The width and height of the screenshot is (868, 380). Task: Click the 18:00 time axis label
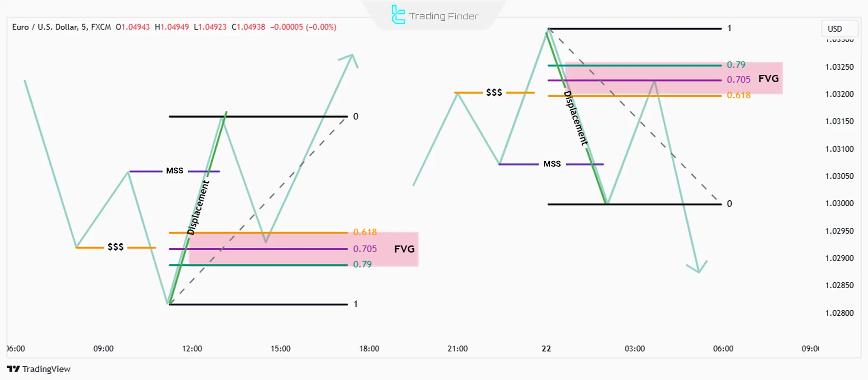(369, 349)
